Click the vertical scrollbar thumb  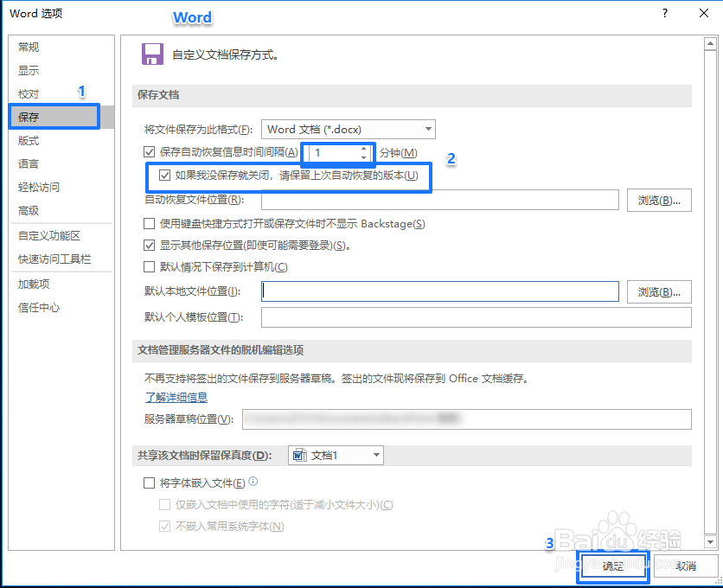tap(710, 291)
